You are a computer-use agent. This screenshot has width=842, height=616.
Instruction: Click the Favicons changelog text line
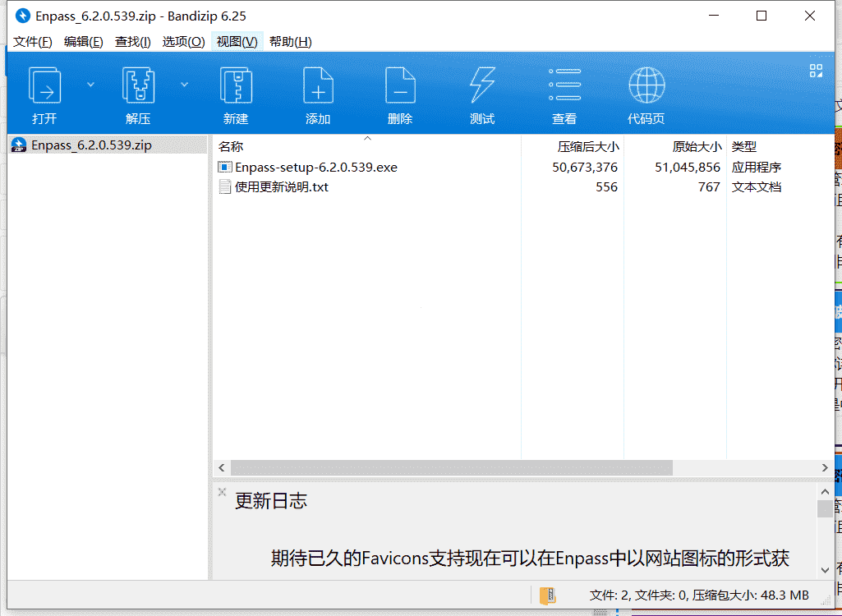click(530, 559)
